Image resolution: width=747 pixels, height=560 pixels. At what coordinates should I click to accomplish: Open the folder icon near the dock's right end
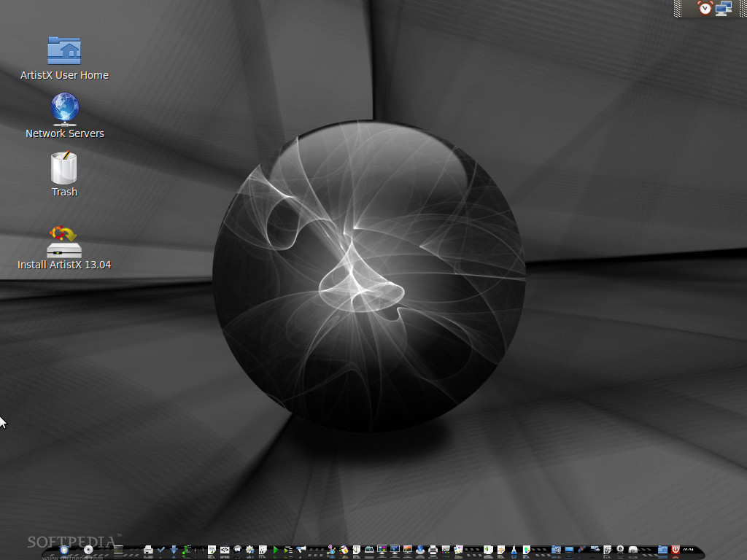663,548
